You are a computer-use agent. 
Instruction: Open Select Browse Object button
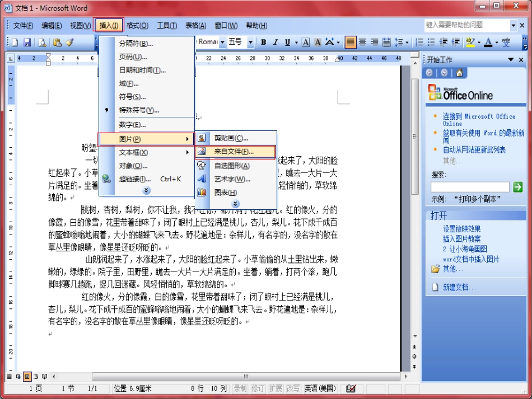click(x=414, y=356)
